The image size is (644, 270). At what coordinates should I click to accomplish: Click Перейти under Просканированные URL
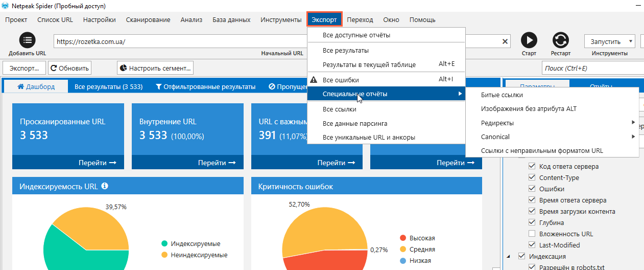coord(98,163)
